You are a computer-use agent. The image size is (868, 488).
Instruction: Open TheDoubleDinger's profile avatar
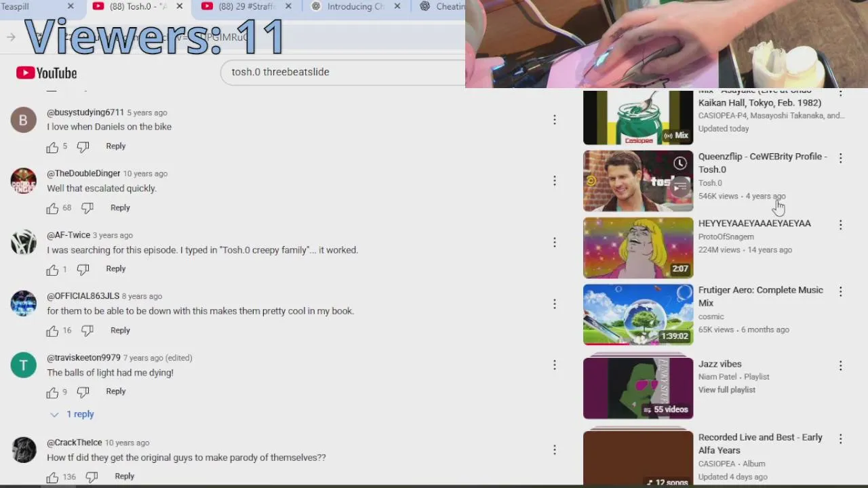click(x=23, y=181)
